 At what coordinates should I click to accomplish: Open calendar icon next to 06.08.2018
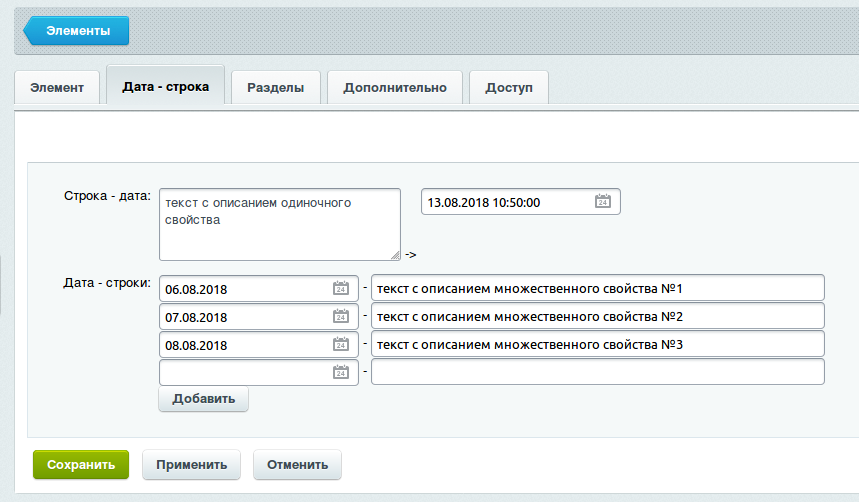coord(340,289)
